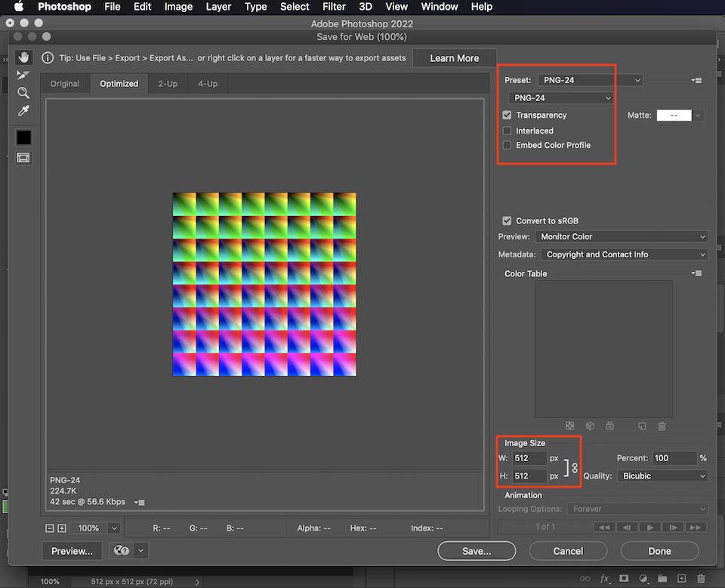
Task: Click the Save... button
Action: 477,551
